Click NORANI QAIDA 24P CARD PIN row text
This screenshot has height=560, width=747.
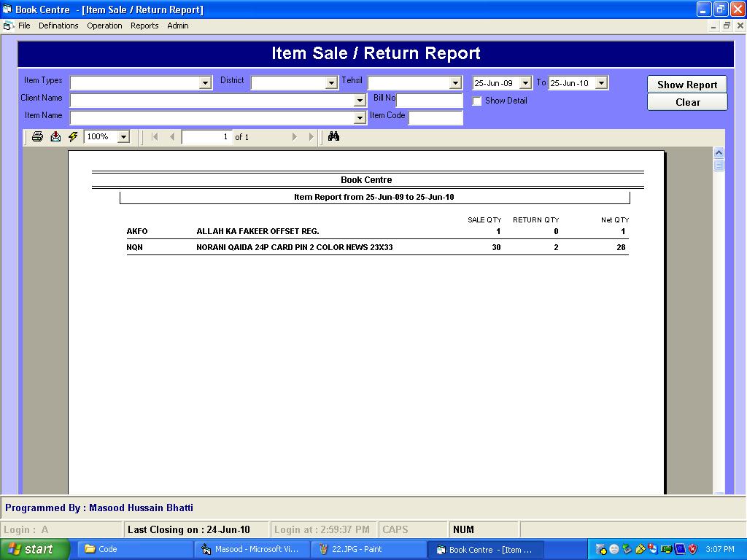[295, 247]
